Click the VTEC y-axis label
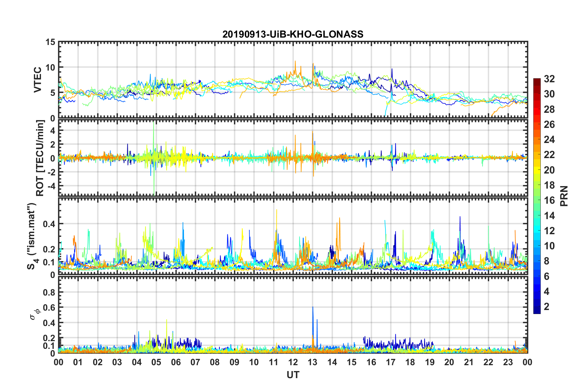 [38, 80]
